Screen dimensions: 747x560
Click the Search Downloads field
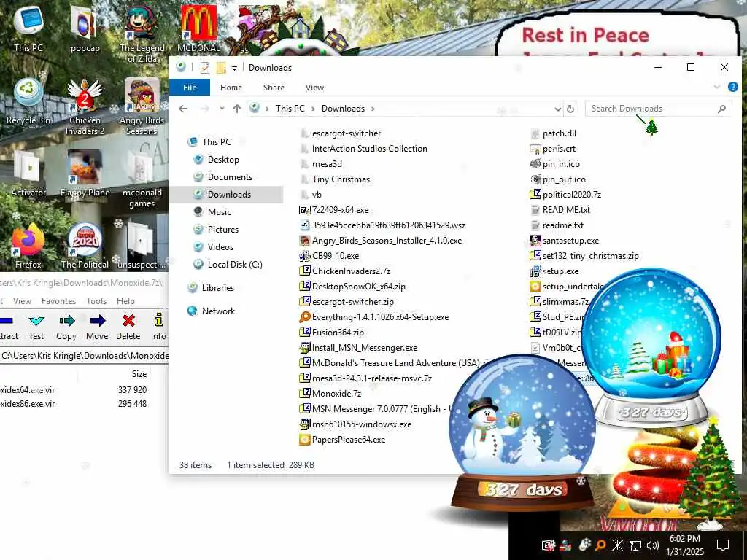[659, 109]
